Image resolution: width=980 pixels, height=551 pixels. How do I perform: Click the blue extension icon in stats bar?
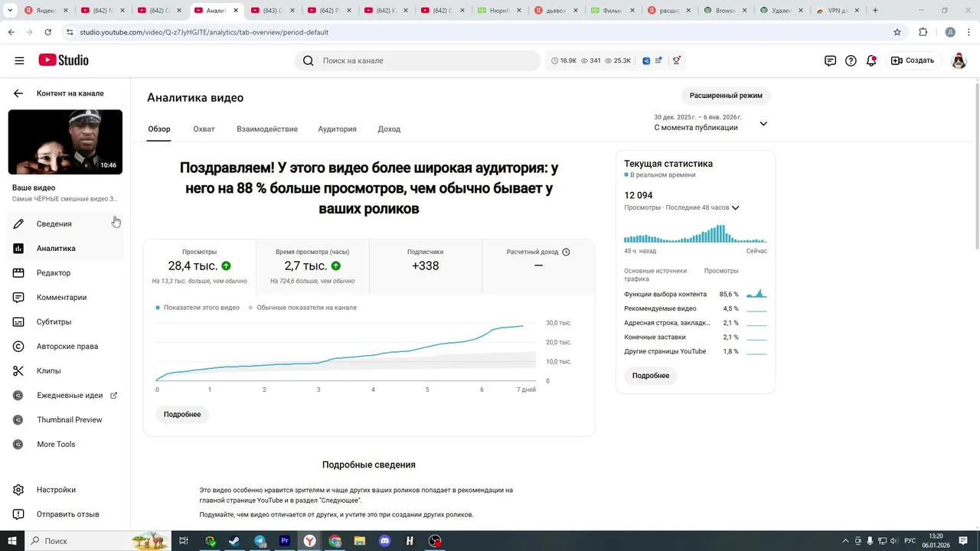tap(646, 60)
